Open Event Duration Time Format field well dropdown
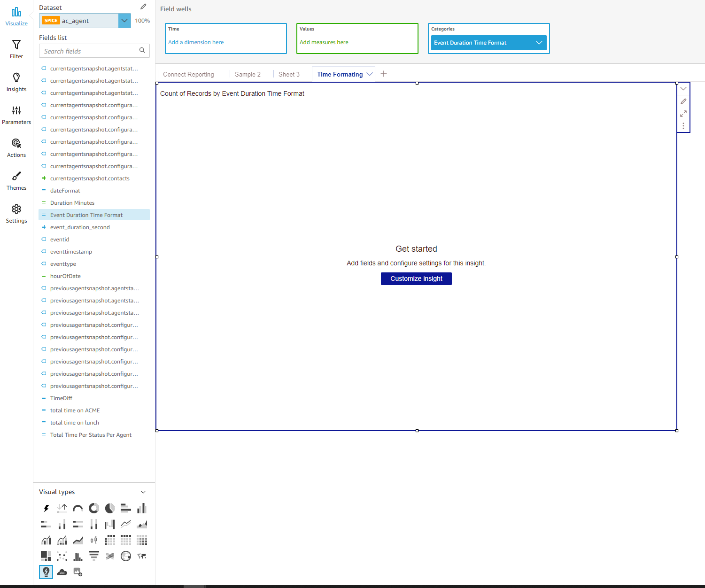Image resolution: width=705 pixels, height=588 pixels. tap(539, 43)
